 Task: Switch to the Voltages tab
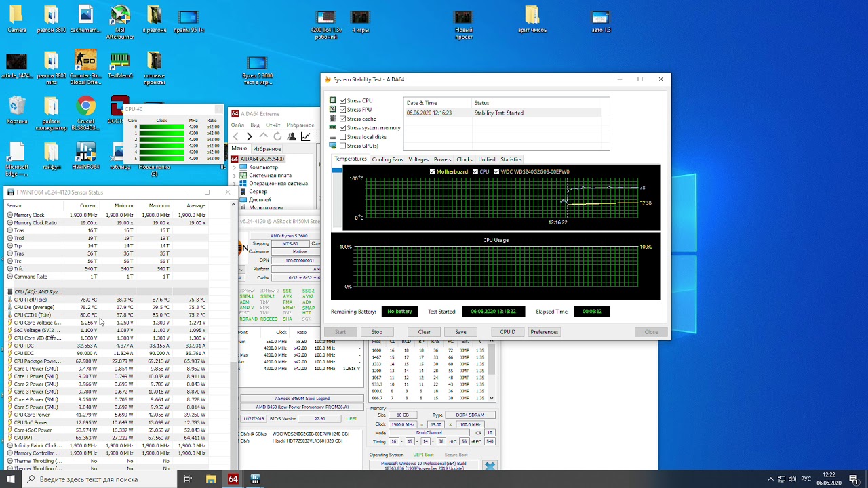point(418,159)
